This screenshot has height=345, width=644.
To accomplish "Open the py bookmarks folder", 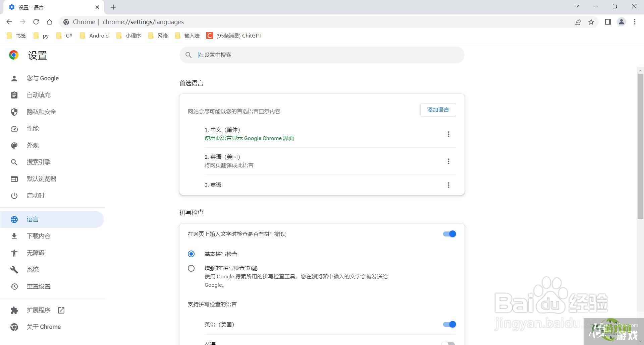I will (41, 36).
